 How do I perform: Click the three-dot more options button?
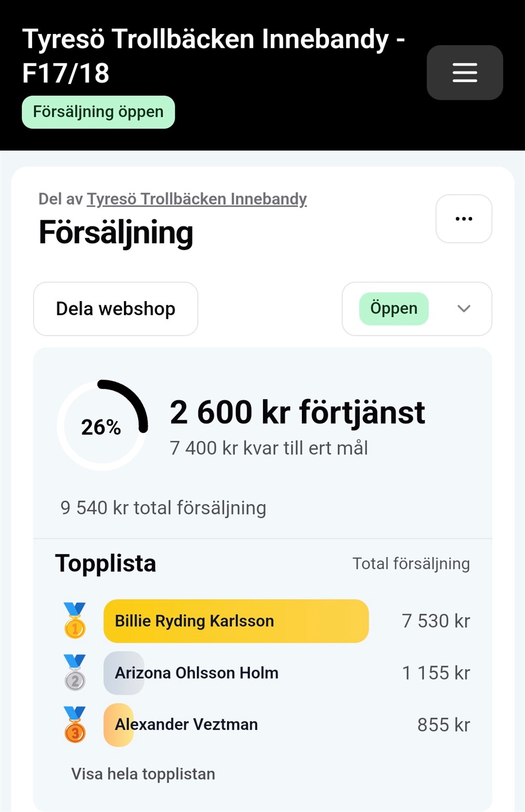pyautogui.click(x=464, y=219)
